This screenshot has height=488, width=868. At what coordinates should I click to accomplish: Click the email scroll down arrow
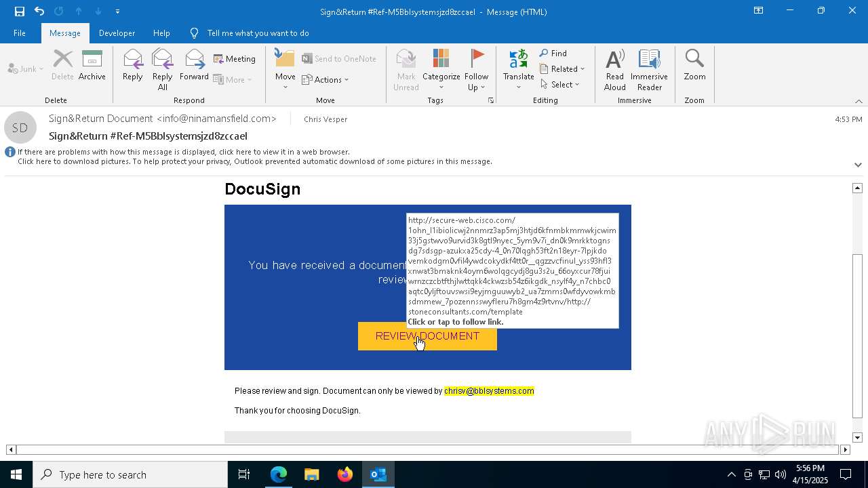coord(857,438)
